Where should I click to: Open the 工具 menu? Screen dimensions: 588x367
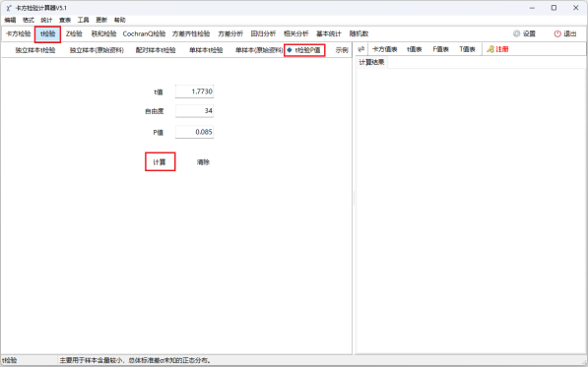click(84, 20)
